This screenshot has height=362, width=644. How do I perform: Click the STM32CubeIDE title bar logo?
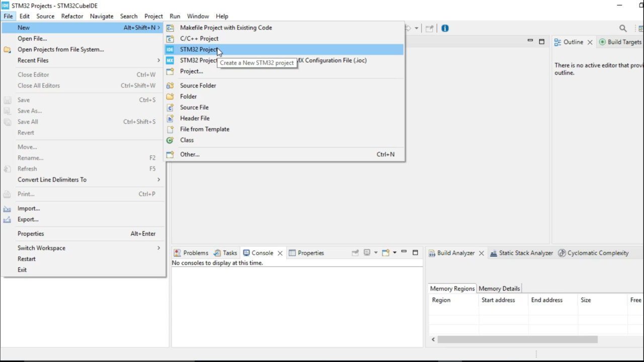coord(6,6)
